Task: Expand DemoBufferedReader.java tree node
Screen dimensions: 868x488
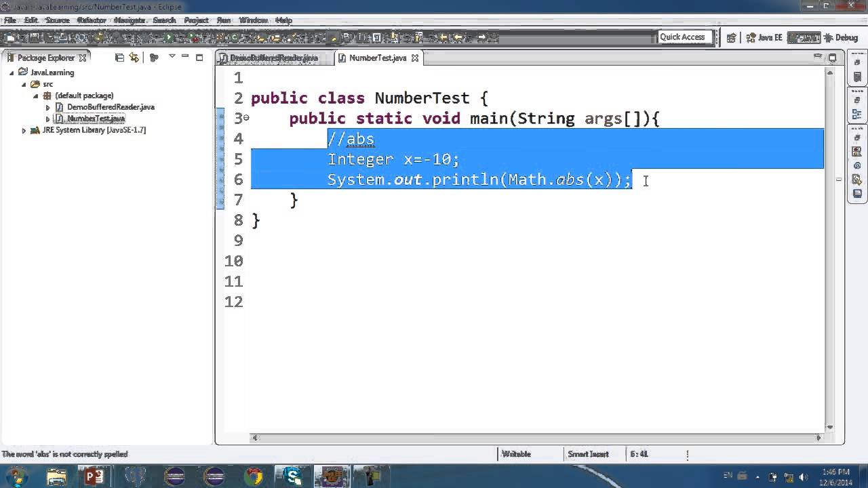Action: tap(48, 107)
